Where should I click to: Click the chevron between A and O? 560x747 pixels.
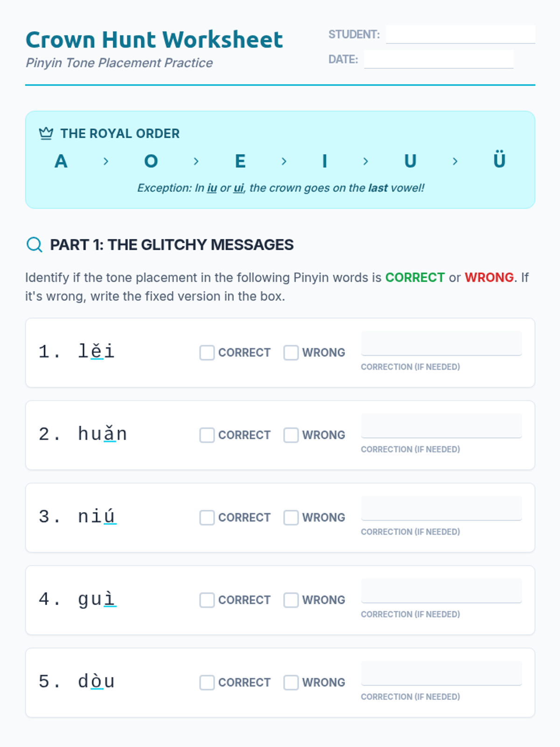click(x=106, y=162)
